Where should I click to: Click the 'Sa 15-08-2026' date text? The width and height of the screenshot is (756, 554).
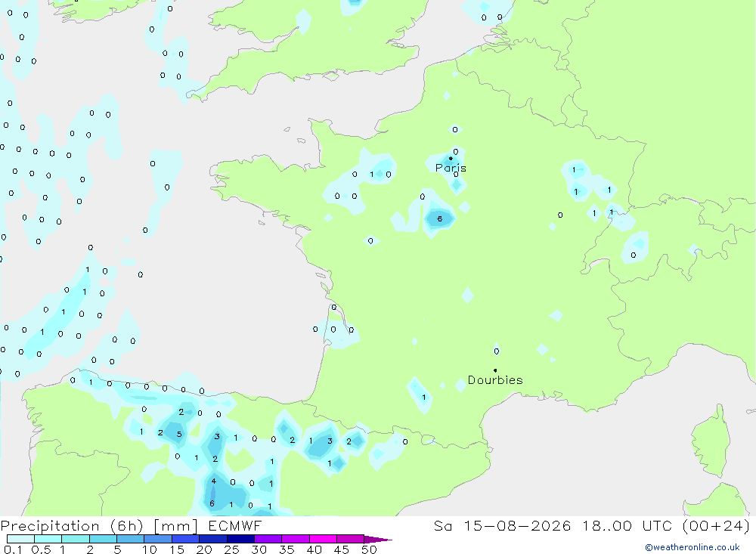[x=502, y=525]
